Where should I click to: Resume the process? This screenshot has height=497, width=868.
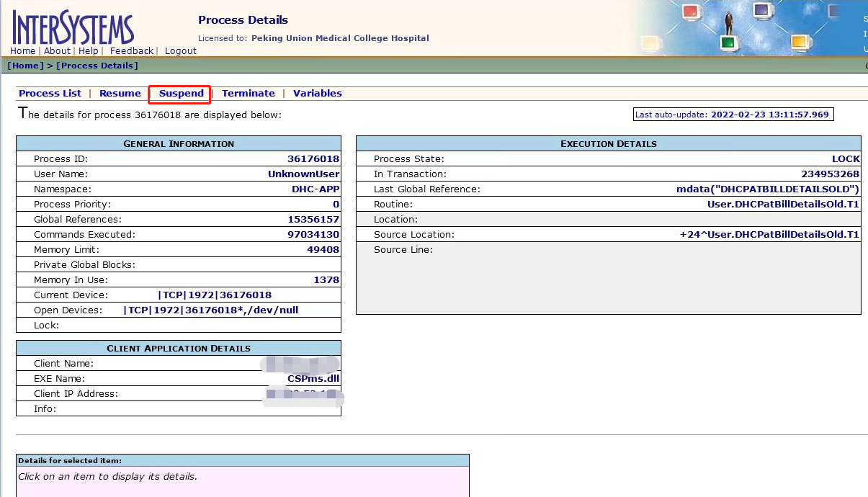(120, 94)
